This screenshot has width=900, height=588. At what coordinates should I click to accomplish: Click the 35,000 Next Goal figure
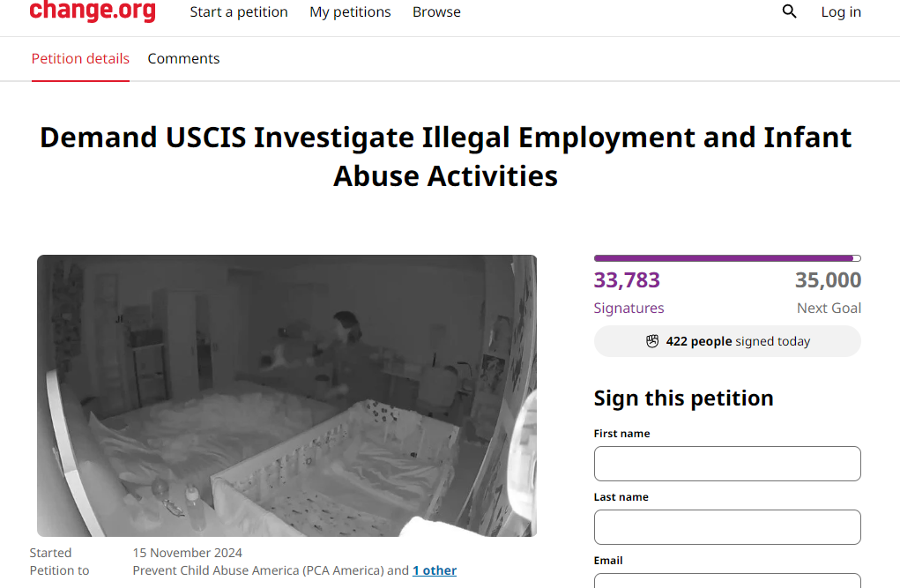click(x=829, y=293)
